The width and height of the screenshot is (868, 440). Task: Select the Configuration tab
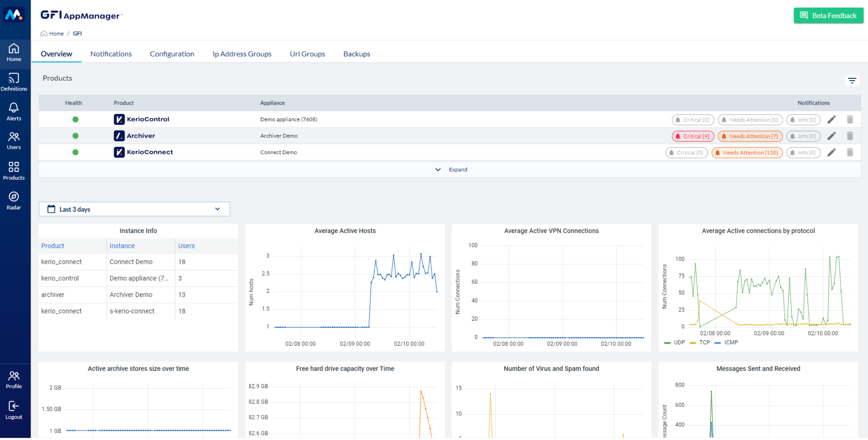coord(172,53)
